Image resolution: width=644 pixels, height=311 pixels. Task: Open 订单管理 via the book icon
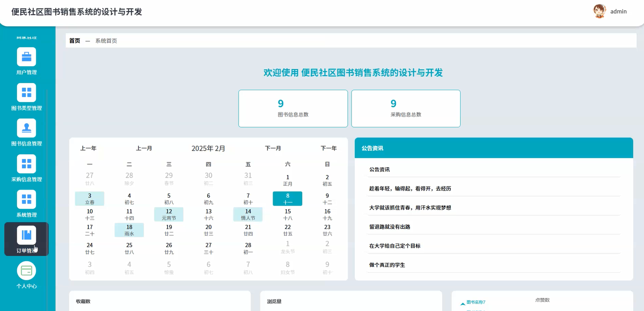pos(26,235)
